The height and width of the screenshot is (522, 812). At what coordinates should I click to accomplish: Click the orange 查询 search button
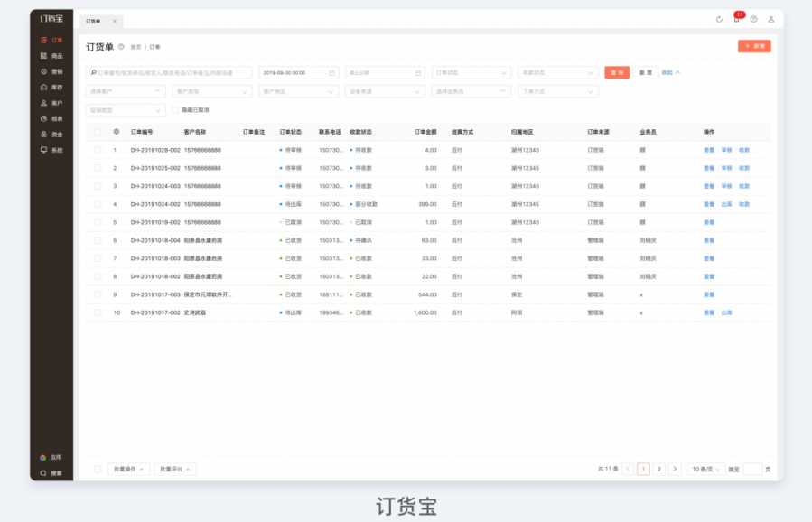pos(617,72)
